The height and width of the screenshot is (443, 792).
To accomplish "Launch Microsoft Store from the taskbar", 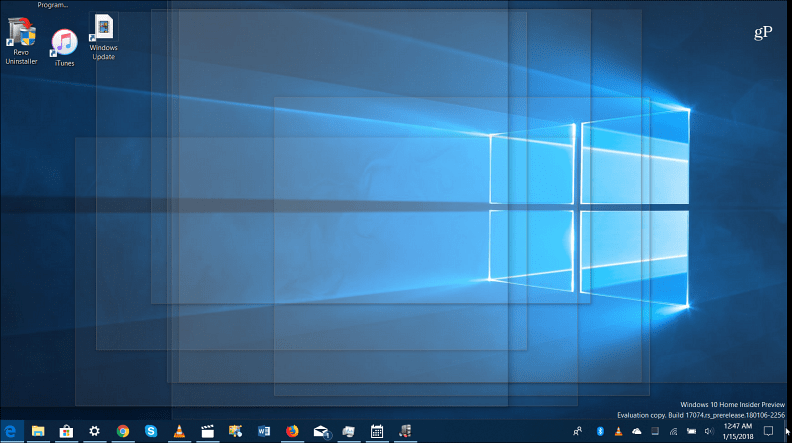I will point(66,431).
